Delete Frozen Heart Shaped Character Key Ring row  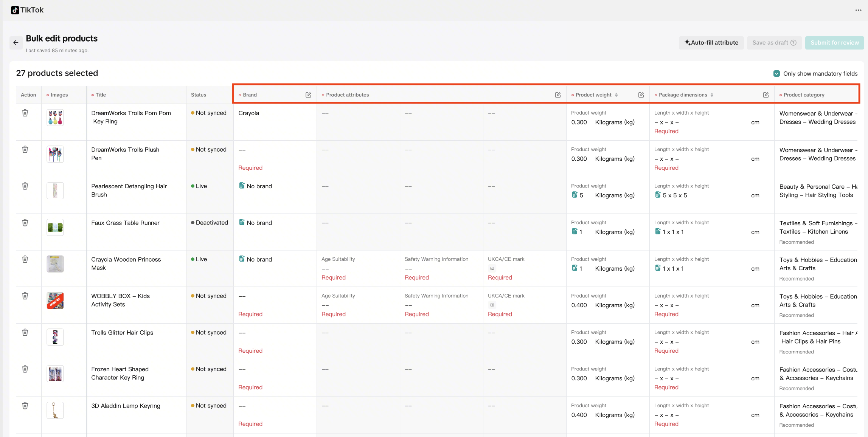coord(25,369)
